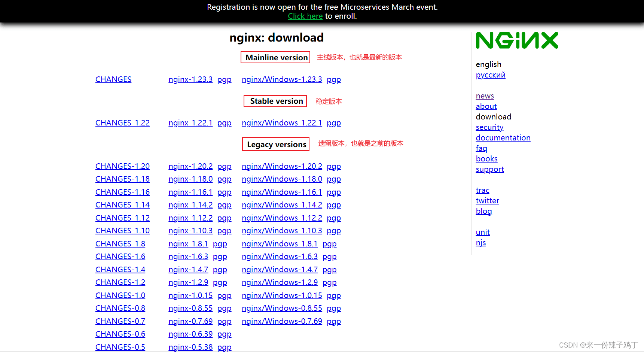Download nginx/Windows-1.22.1
This screenshot has height=352, width=644.
coord(282,123)
